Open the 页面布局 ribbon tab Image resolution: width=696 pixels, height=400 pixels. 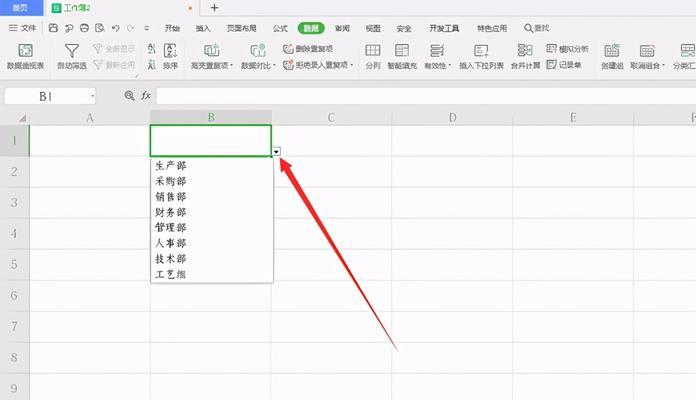point(241,28)
